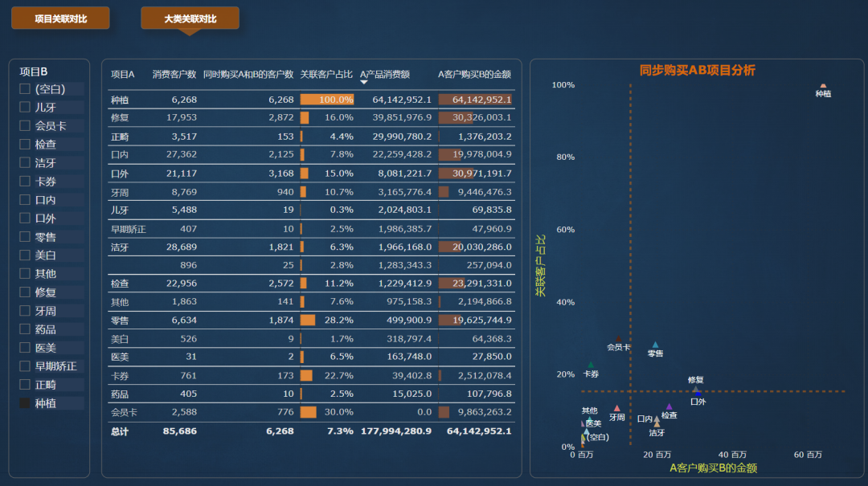Tick the 零售 checkbox in 项目B filter
Image resolution: width=868 pixels, height=486 pixels.
(x=24, y=236)
